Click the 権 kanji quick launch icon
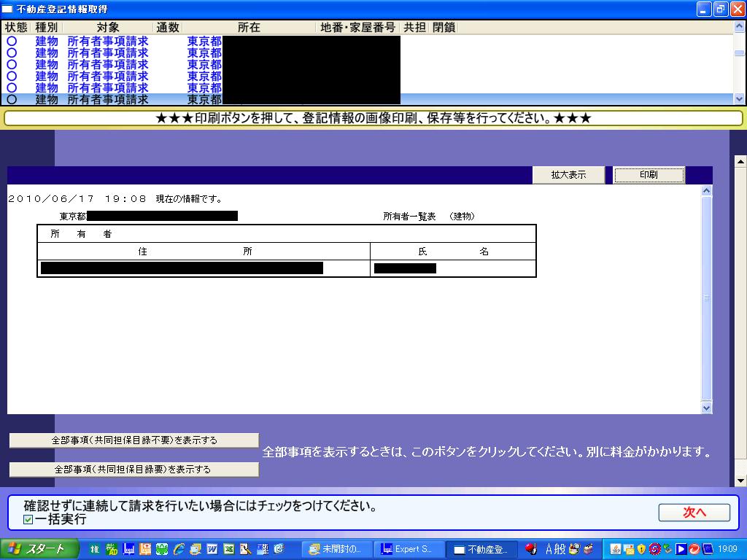The width and height of the screenshot is (747, 560). tap(95, 549)
